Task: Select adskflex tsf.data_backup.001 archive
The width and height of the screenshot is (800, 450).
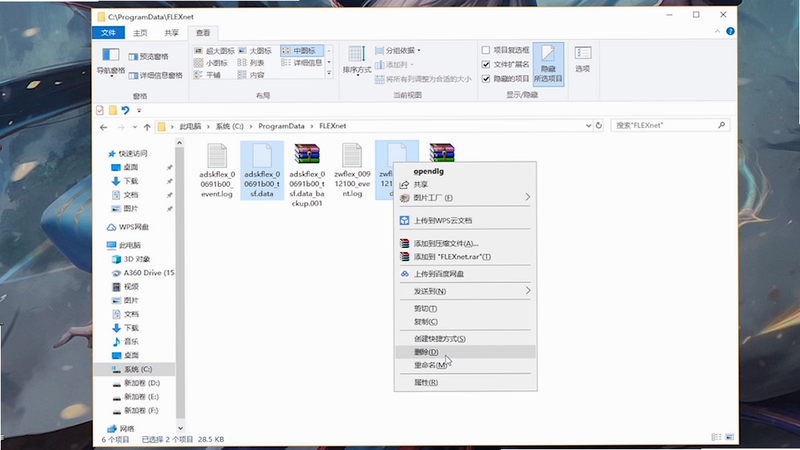Action: [307, 174]
